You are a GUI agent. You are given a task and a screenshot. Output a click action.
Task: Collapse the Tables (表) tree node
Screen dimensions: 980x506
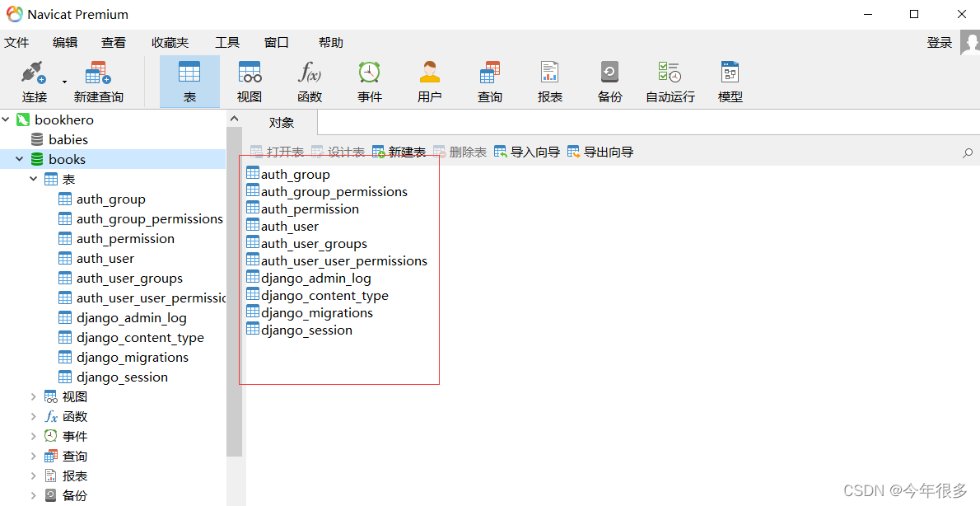33,179
